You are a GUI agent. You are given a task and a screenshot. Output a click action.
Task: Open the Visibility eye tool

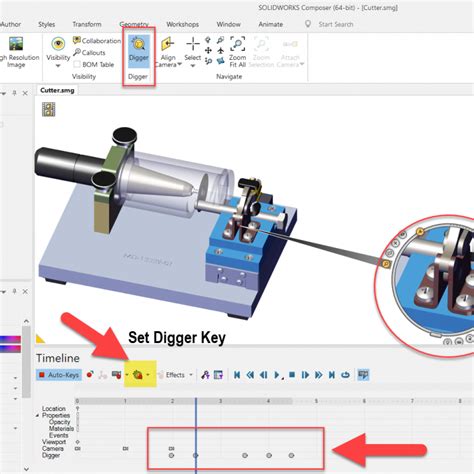pyautogui.click(x=58, y=44)
